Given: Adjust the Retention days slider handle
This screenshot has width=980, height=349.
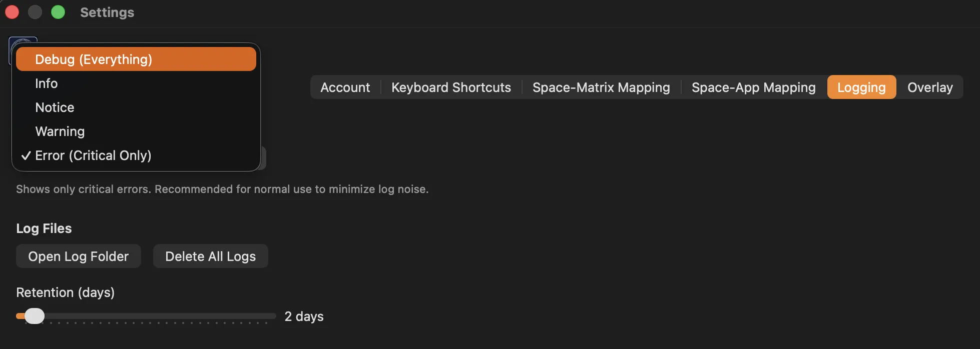Looking at the screenshot, I should click(35, 316).
